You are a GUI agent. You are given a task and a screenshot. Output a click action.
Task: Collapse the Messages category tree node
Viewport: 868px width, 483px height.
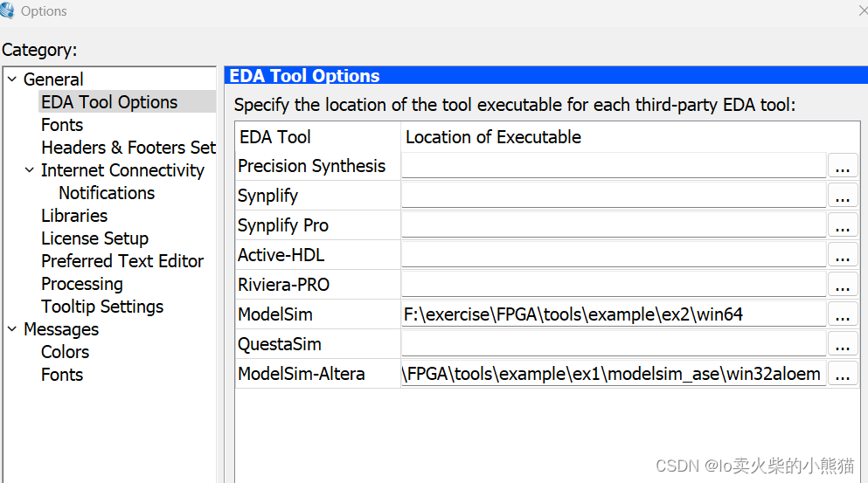12,329
